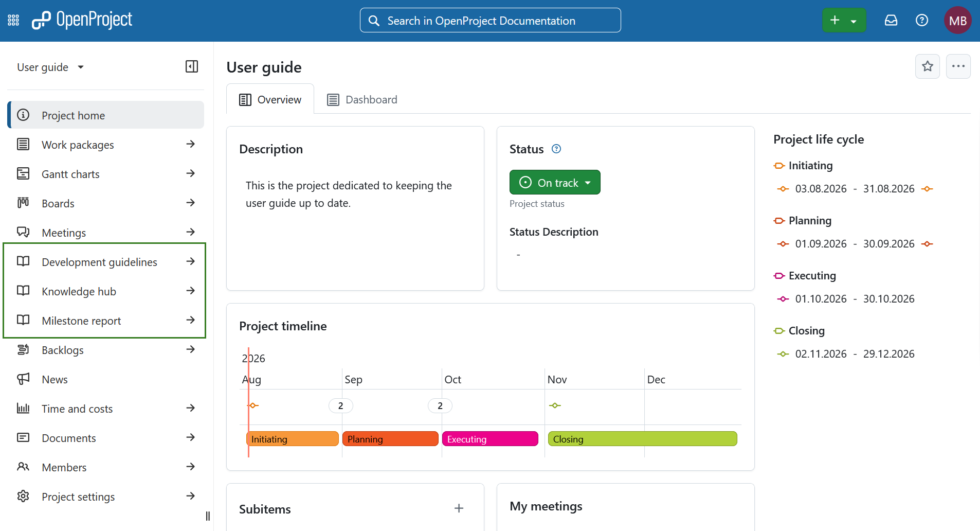
Task: Expand the Knowledge hub submenu arrow
Action: tap(191, 291)
